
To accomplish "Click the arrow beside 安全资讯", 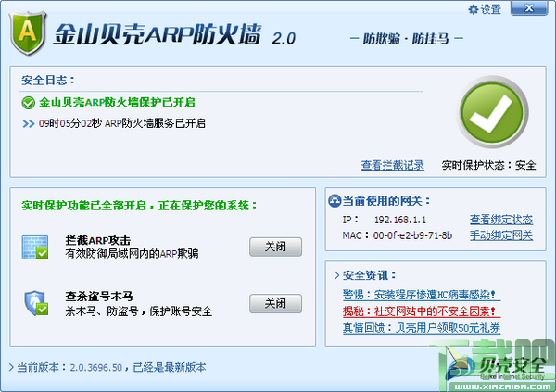I will [x=336, y=275].
